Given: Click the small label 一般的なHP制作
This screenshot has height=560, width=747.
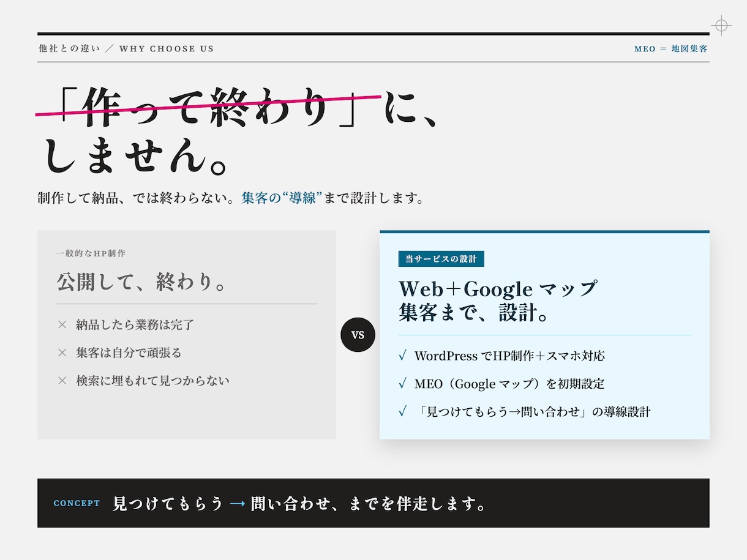Looking at the screenshot, I should tap(91, 253).
